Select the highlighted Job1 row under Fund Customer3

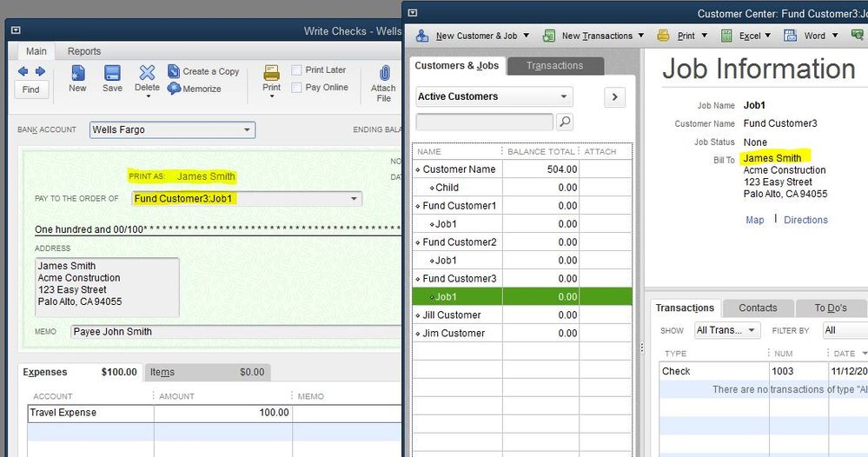522,296
